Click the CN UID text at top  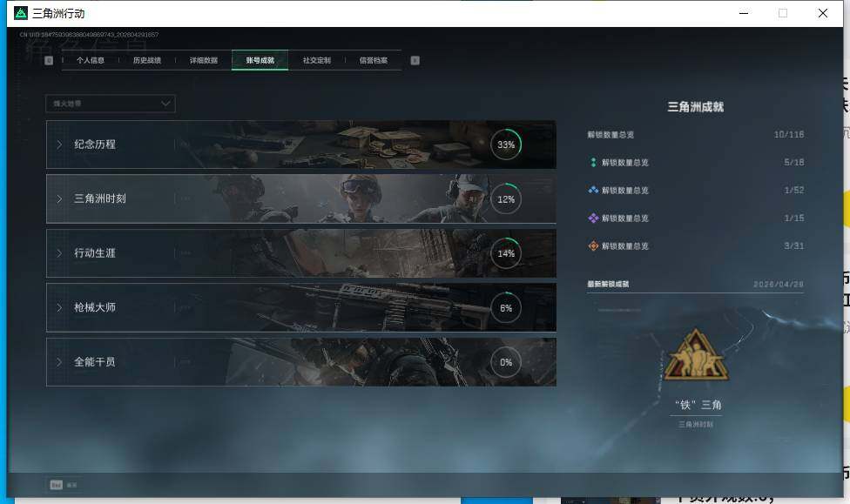click(89, 35)
